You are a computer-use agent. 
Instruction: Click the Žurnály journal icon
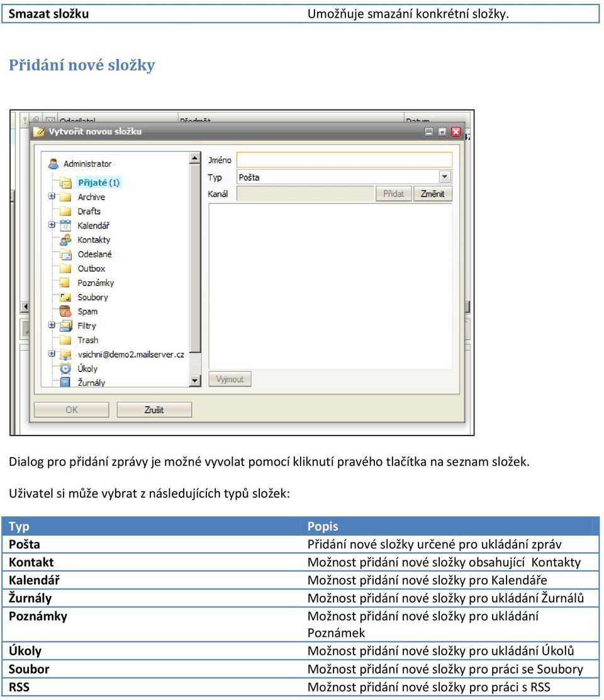point(65,382)
